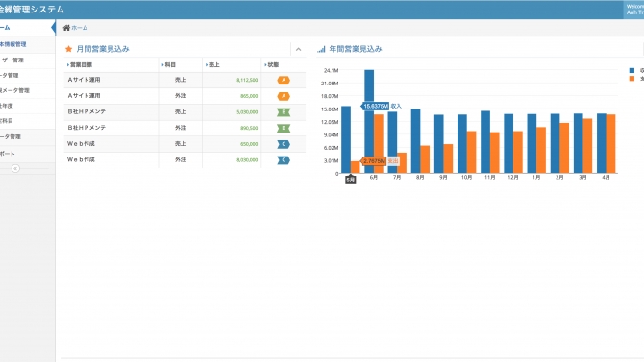The image size is (644, 362).
Task: Click the blue bar for 8月
Action: coord(415,141)
